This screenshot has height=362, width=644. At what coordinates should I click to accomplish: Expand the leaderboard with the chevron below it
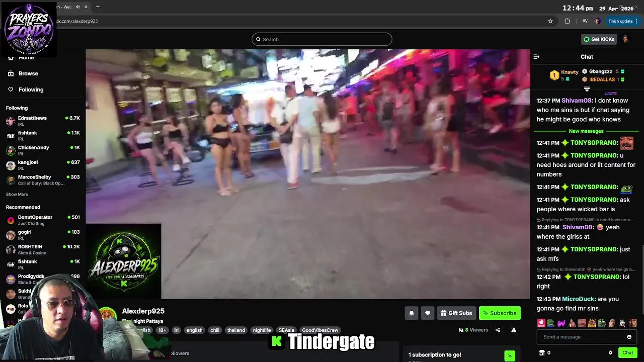tap(587, 89)
